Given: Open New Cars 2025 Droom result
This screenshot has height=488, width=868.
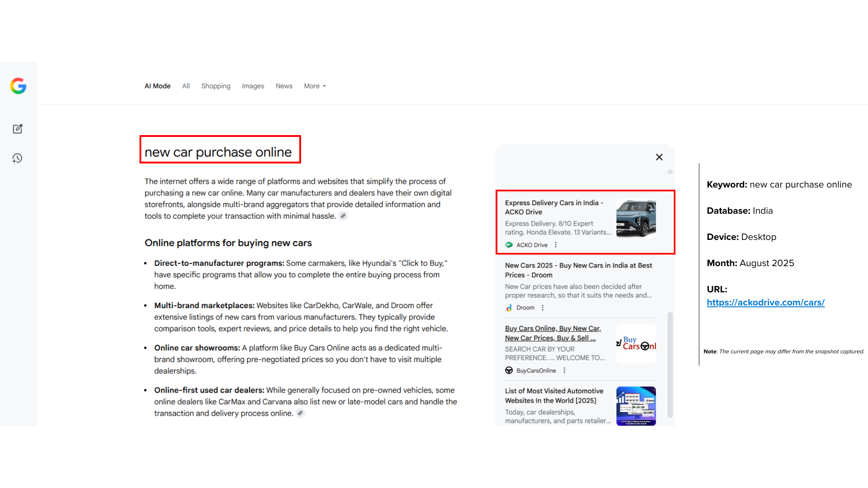Looking at the screenshot, I should click(x=578, y=270).
